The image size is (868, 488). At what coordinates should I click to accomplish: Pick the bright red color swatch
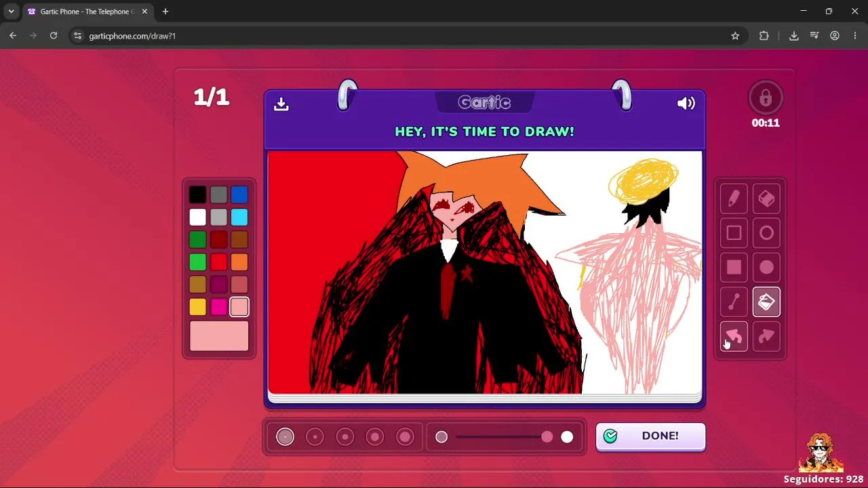[x=218, y=262]
